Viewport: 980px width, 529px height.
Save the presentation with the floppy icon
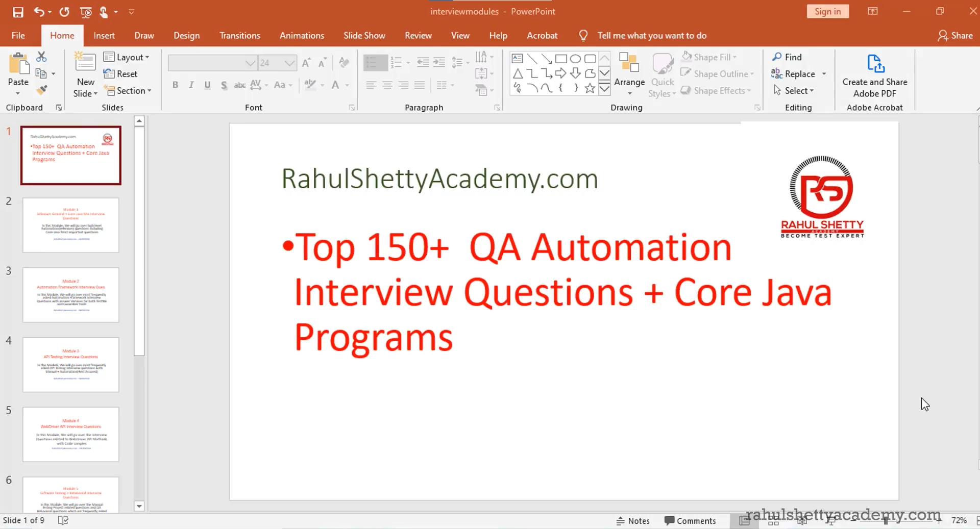click(18, 12)
